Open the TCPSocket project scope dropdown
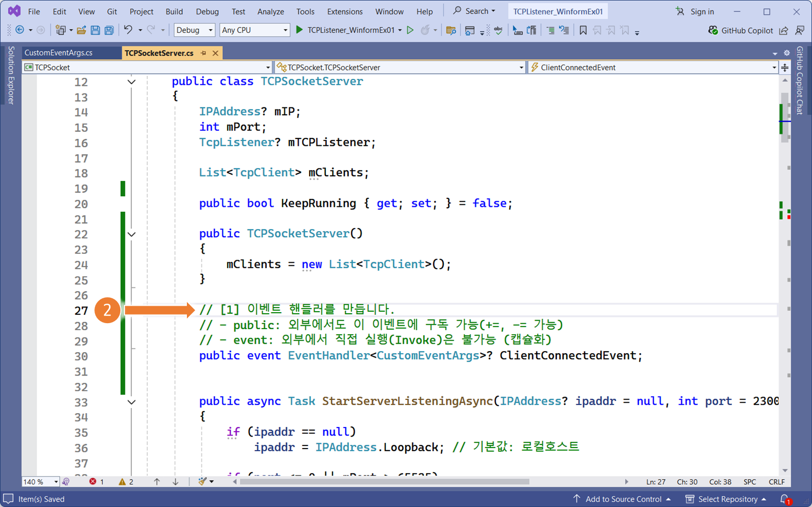The height and width of the screenshot is (507, 812). (x=147, y=67)
